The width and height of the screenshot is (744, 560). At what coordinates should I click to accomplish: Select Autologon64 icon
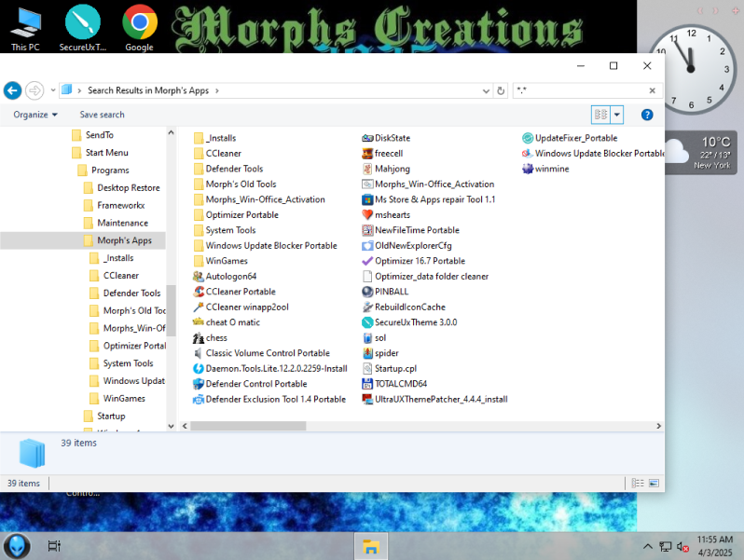click(x=199, y=277)
